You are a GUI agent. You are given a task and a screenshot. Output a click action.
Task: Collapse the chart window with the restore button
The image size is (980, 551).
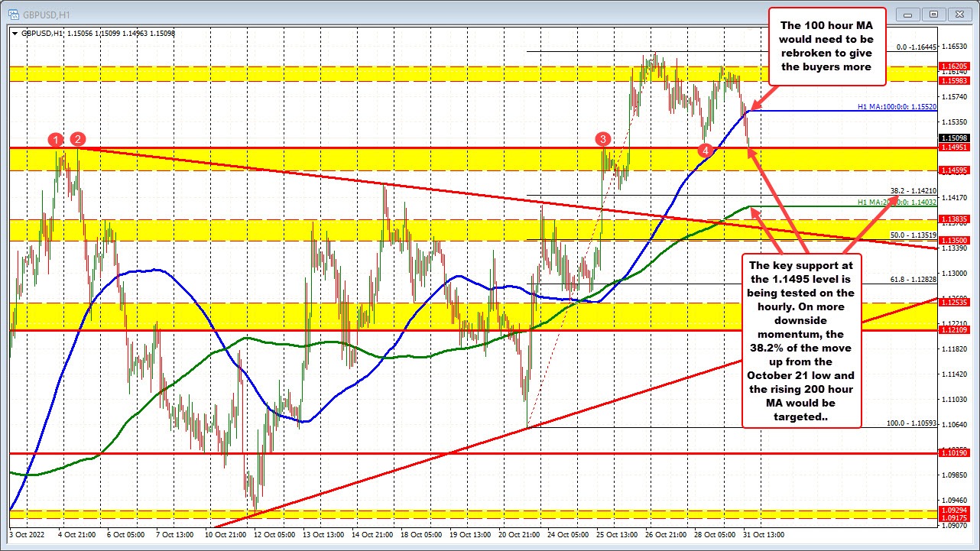tap(933, 14)
